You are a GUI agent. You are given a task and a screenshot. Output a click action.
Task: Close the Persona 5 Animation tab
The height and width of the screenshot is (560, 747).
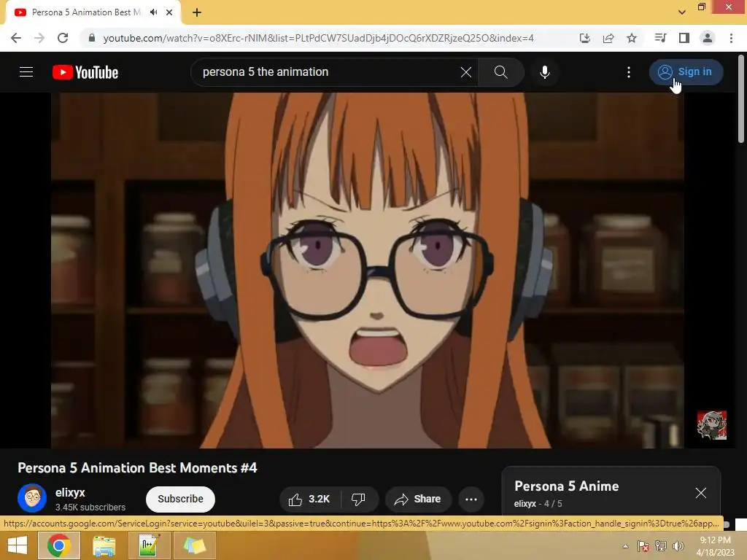pyautogui.click(x=169, y=12)
